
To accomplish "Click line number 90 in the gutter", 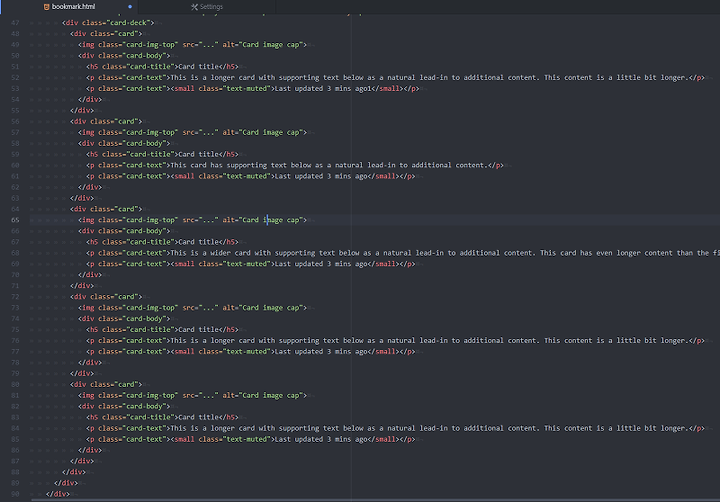I will [x=15, y=494].
